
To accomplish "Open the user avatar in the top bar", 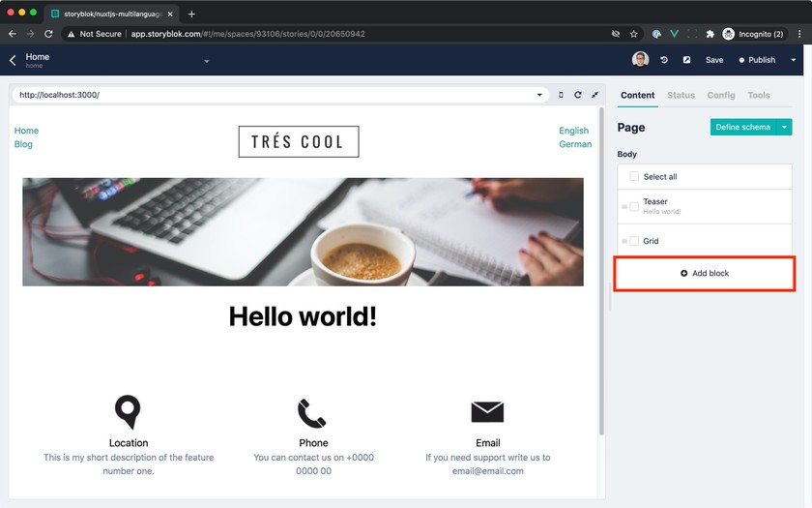I will [640, 59].
